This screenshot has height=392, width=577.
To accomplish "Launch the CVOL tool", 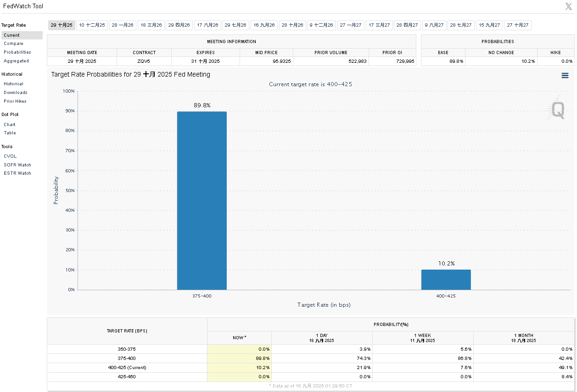I will 10,156.
